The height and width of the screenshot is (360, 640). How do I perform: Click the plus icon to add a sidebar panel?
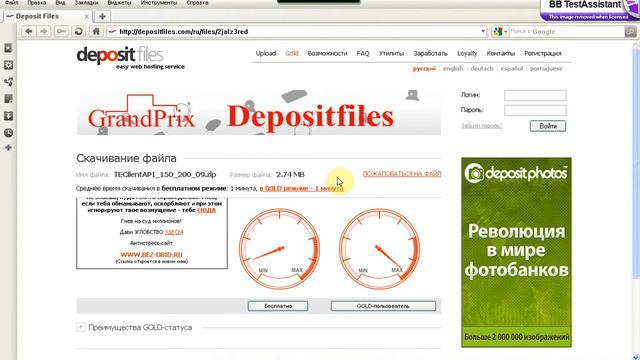8,147
